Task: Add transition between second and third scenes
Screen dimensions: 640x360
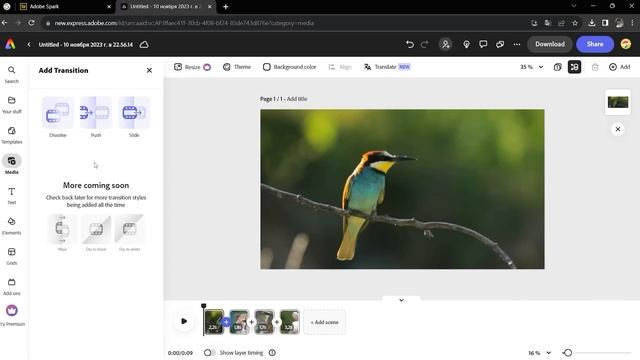Action: pyautogui.click(x=251, y=322)
